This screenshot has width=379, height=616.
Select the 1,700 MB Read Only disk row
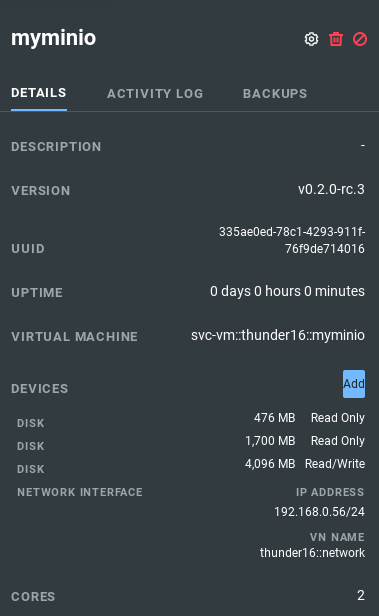tap(191, 441)
